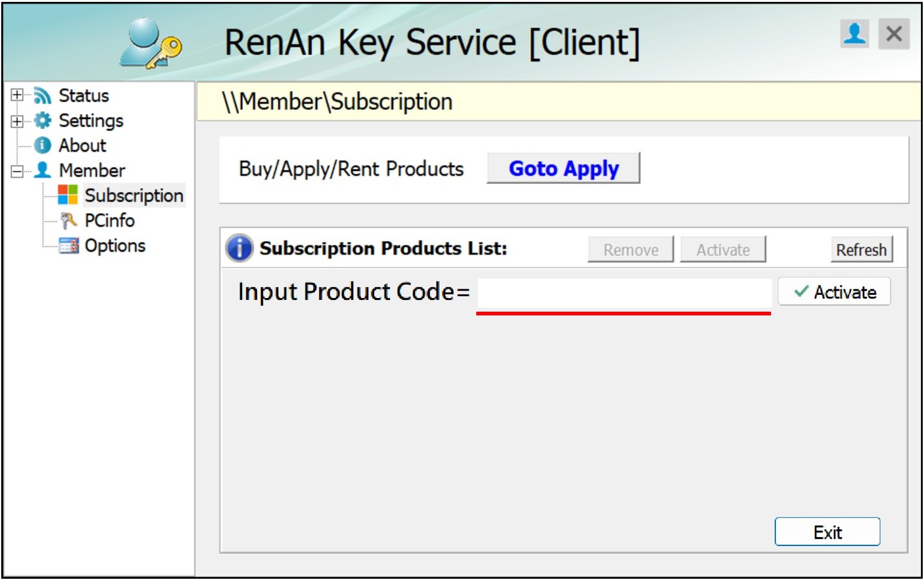Click the user profile icon in title bar
This screenshot has height=580, width=924.
click(x=855, y=33)
